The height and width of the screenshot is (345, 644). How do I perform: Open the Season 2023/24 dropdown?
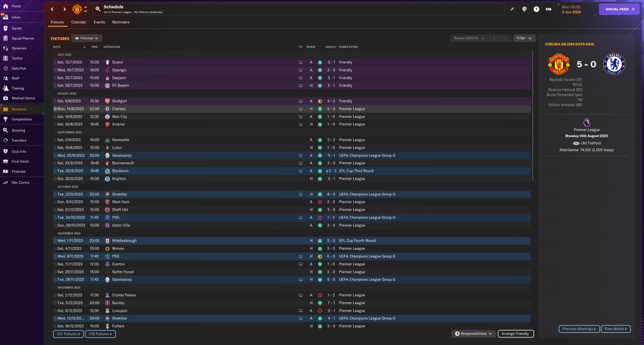(469, 38)
